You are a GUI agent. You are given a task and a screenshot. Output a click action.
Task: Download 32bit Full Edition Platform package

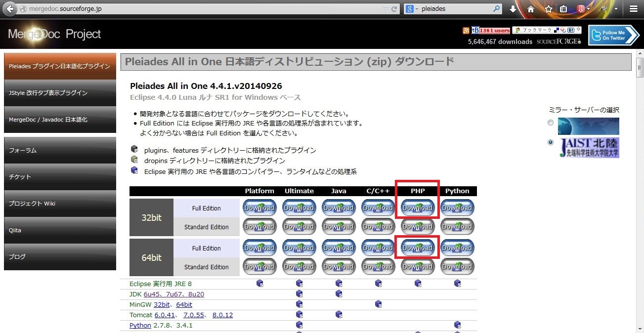coord(259,208)
